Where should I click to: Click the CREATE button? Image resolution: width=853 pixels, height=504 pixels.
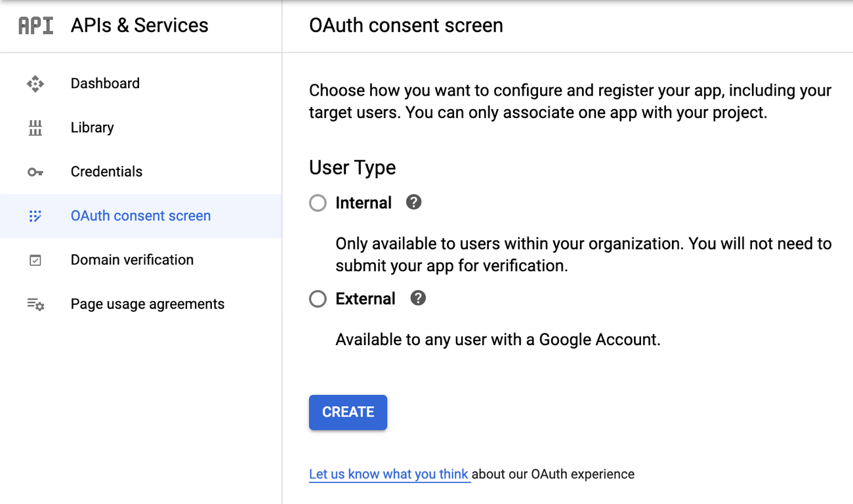click(348, 412)
